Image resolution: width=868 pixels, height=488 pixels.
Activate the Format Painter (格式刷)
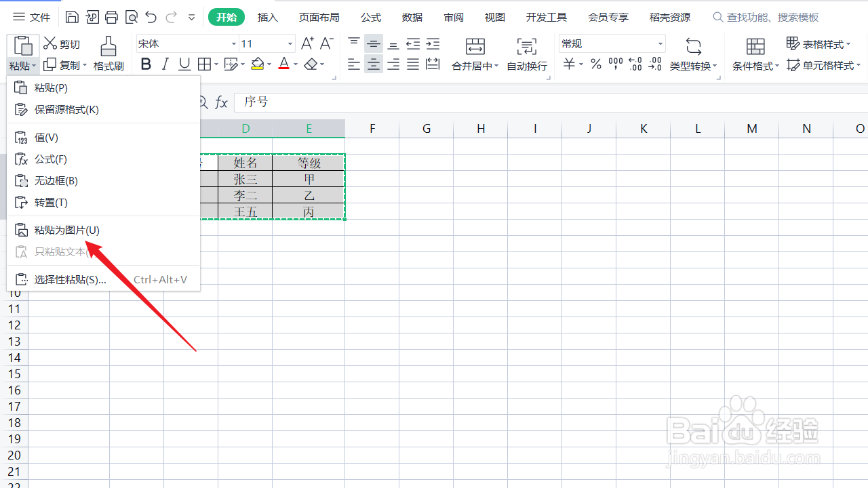point(108,54)
